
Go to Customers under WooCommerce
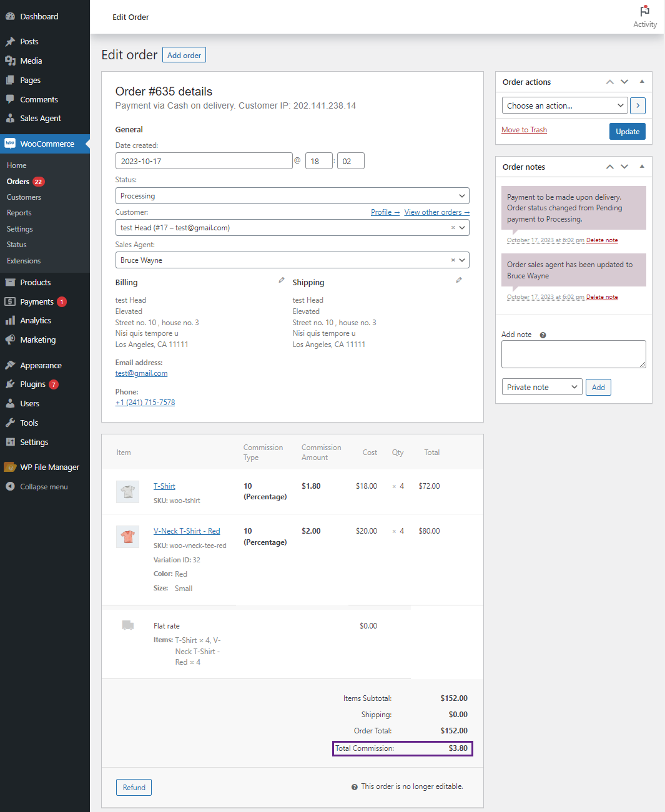[24, 197]
